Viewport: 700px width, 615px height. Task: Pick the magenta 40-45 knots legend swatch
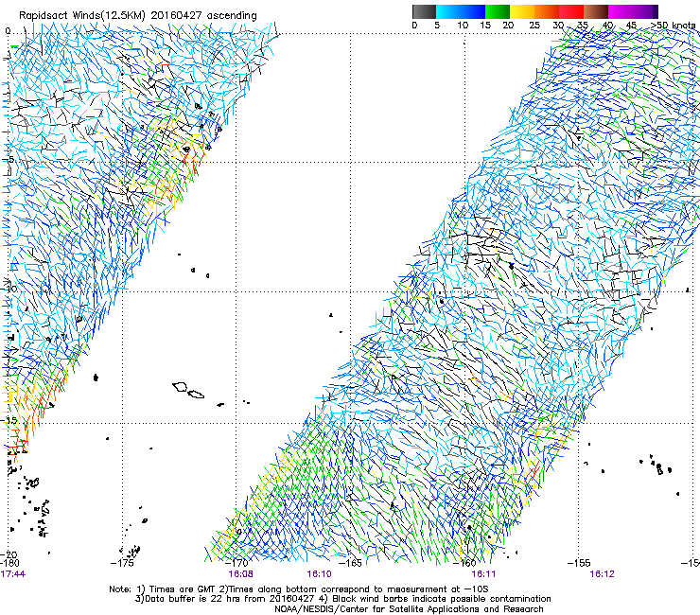point(621,11)
